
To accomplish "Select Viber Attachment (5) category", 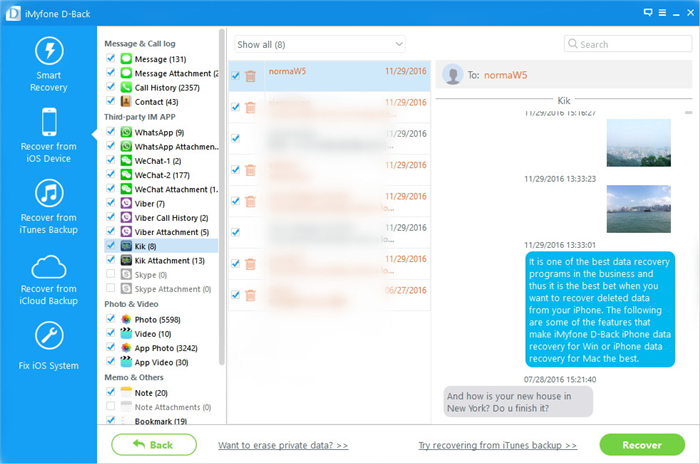I will (x=171, y=232).
